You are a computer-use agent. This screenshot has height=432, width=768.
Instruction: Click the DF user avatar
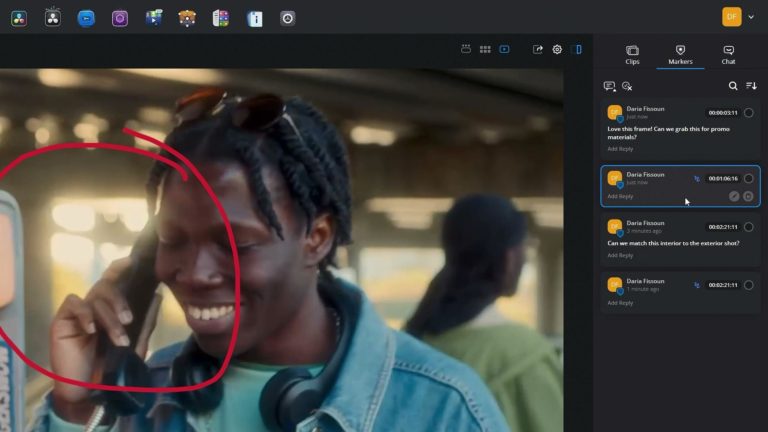(x=731, y=17)
